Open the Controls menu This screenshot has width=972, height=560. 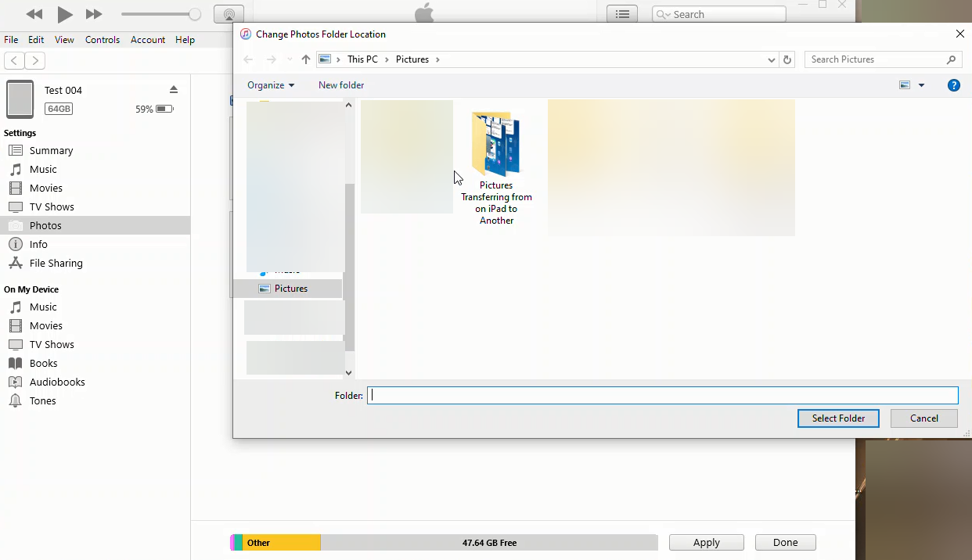(x=103, y=40)
